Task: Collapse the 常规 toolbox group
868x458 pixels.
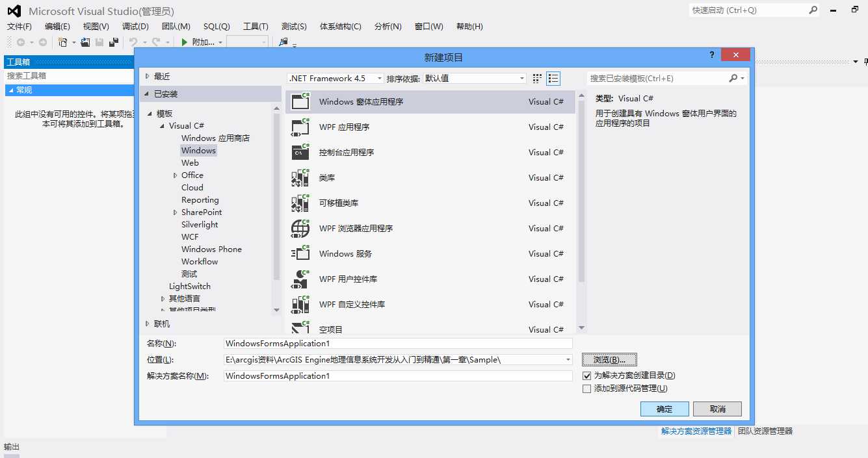Action: tap(10, 90)
